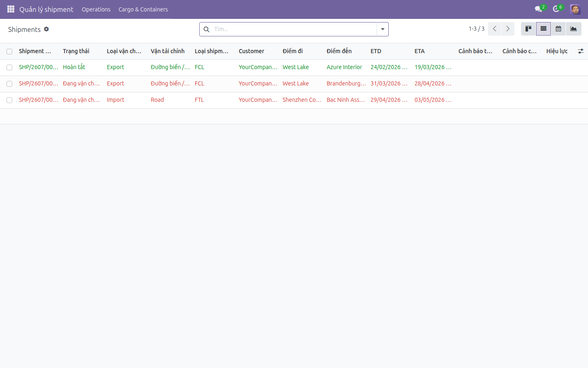Open the conversations messages icon
This screenshot has height=368, width=588.
click(539, 9)
